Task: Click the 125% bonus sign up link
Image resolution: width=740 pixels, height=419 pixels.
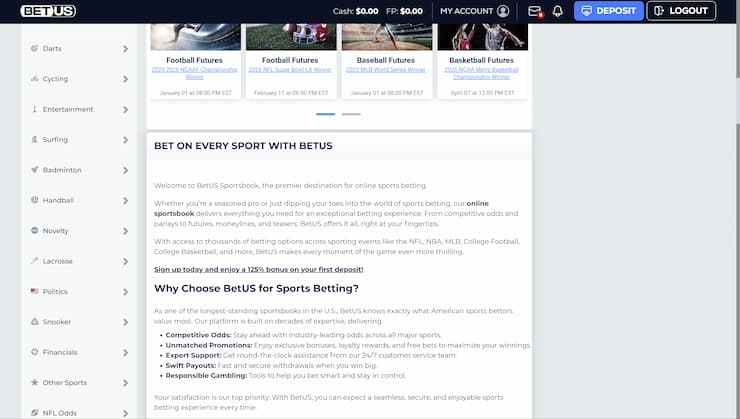Action: click(x=259, y=269)
